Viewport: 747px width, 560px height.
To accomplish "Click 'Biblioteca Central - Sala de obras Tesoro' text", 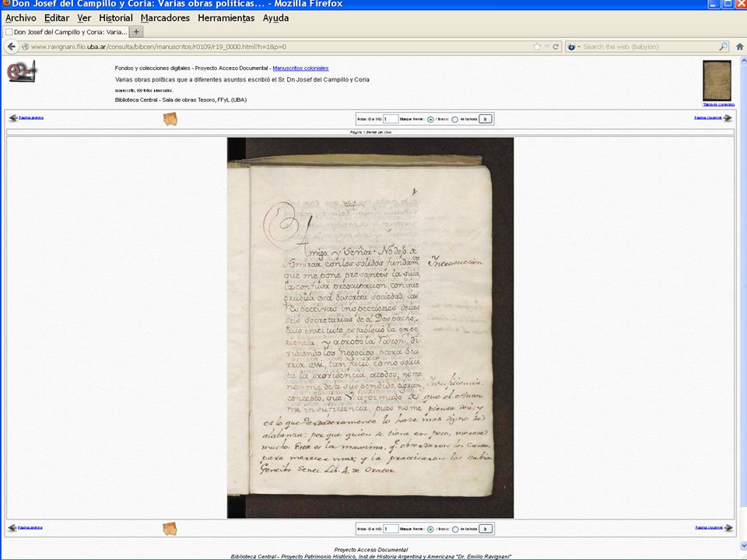I will (x=181, y=100).
